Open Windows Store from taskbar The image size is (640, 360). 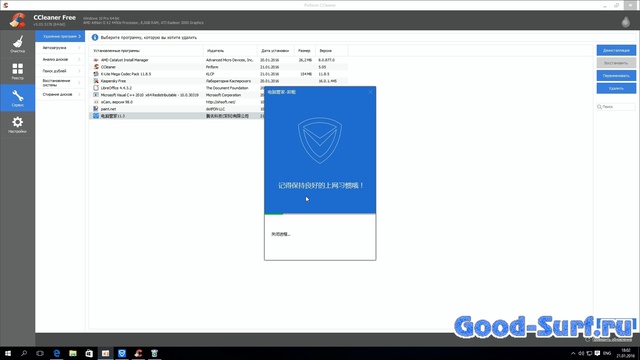point(89,353)
